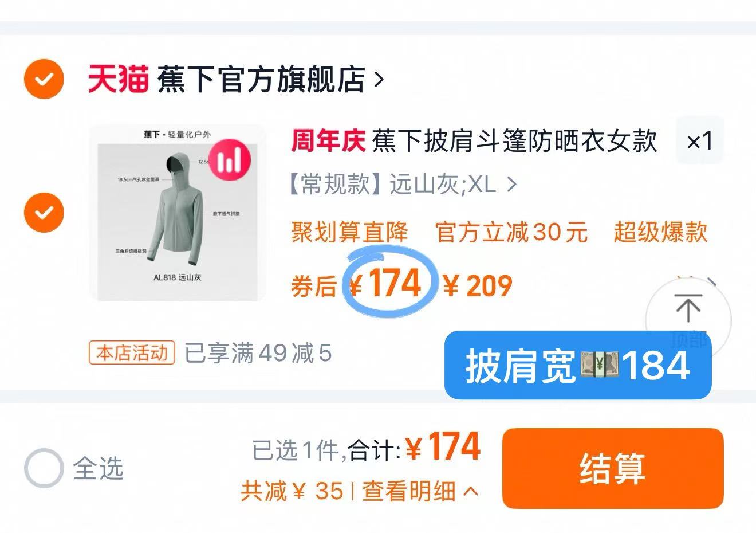Tap the 本店活动 store activity badge
The height and width of the screenshot is (533, 756).
tap(132, 353)
